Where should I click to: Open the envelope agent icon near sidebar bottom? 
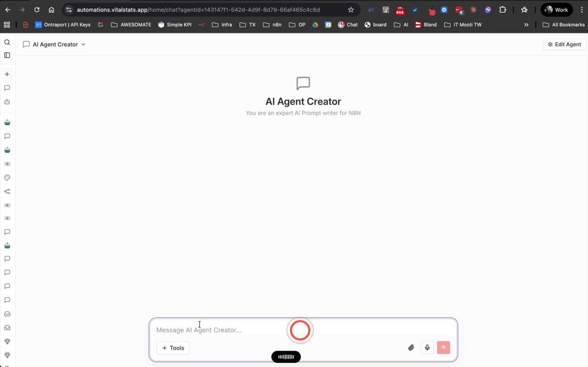click(7, 313)
